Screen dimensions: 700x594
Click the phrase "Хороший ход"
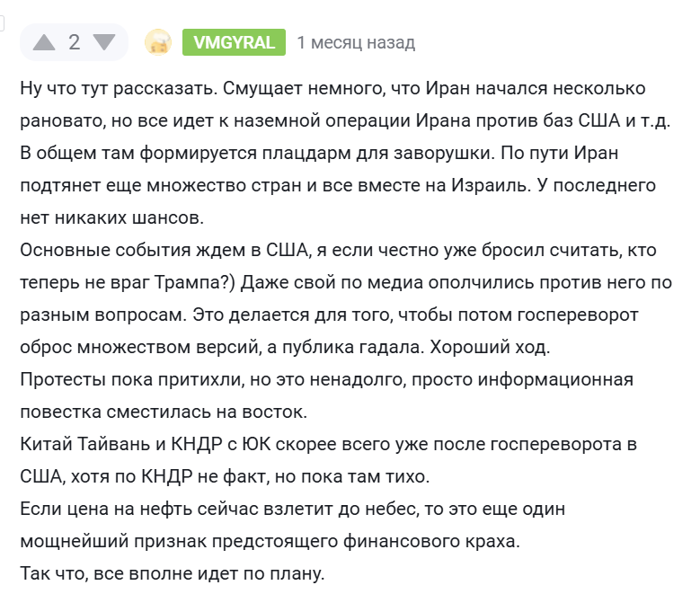[490, 347]
